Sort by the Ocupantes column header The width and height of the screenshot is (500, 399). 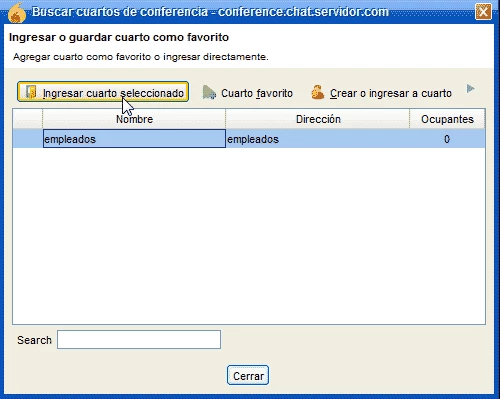tap(447, 119)
